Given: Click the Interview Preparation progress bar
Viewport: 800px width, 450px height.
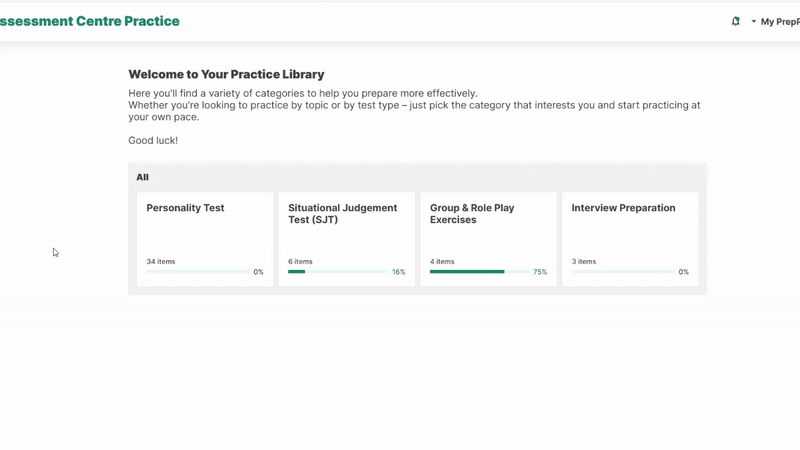Looking at the screenshot, I should click(x=622, y=272).
